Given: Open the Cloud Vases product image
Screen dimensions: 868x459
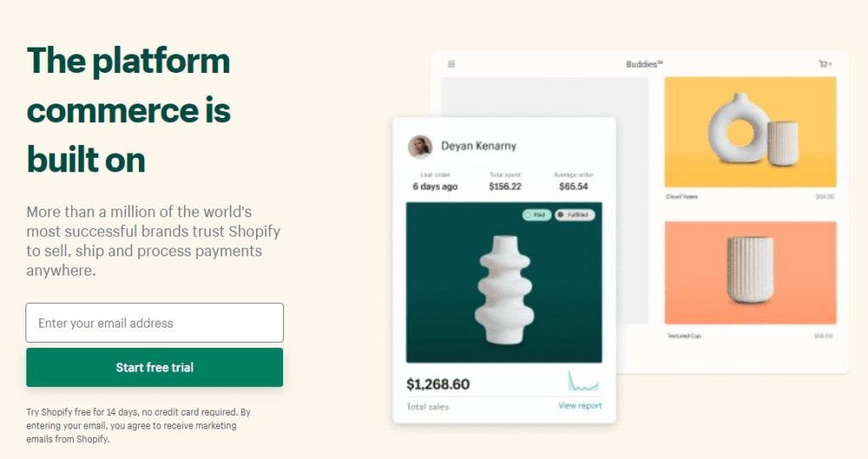Looking at the screenshot, I should 750,132.
